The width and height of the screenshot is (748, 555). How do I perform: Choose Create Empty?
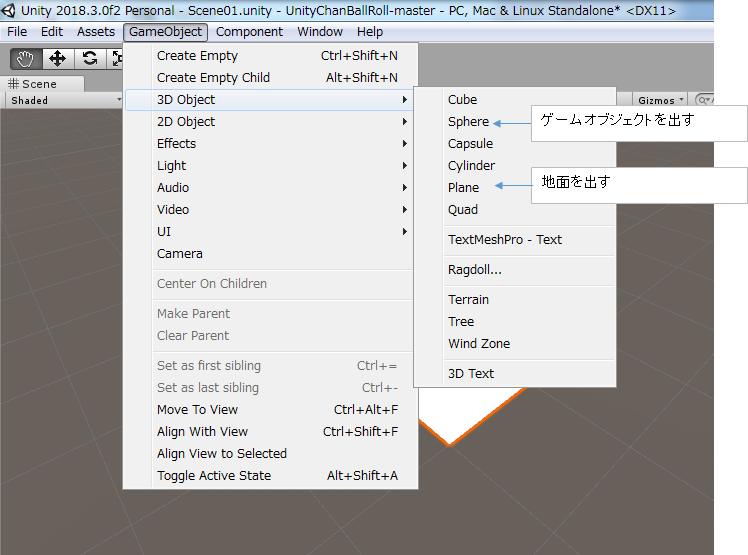(x=271, y=56)
